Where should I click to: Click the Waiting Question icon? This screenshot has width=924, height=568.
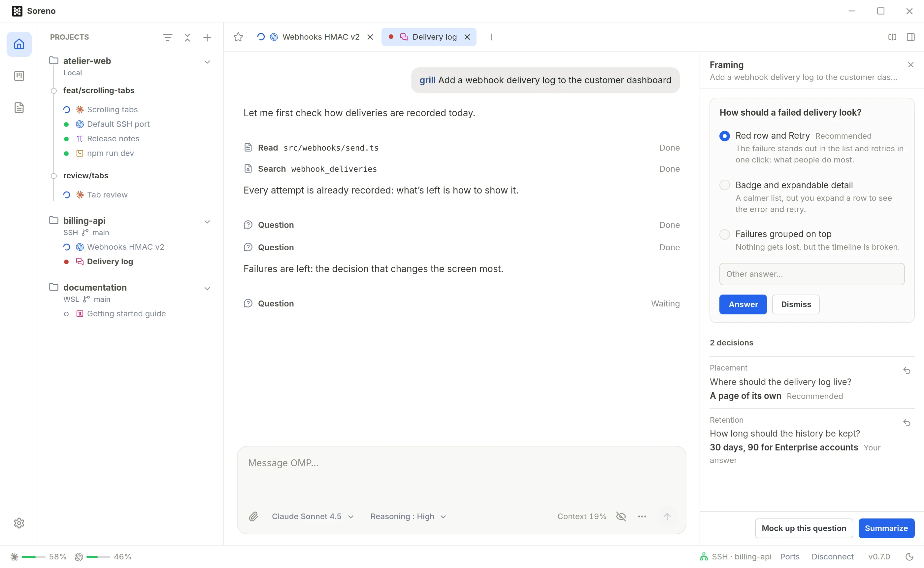coord(248,303)
